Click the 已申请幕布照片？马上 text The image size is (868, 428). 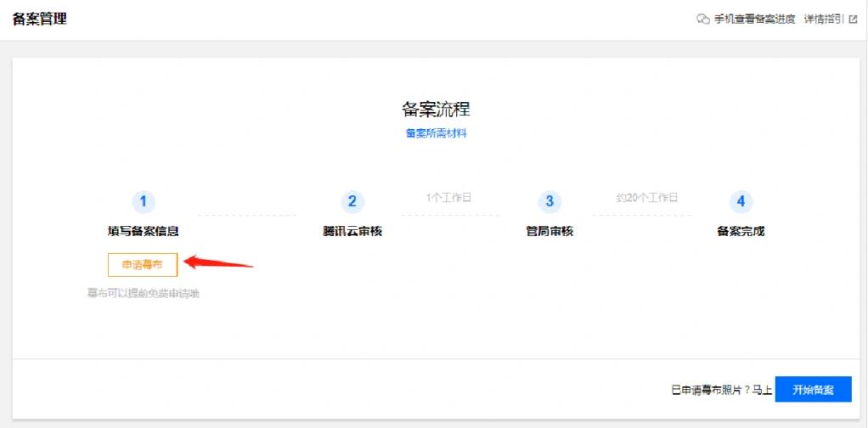coord(721,390)
